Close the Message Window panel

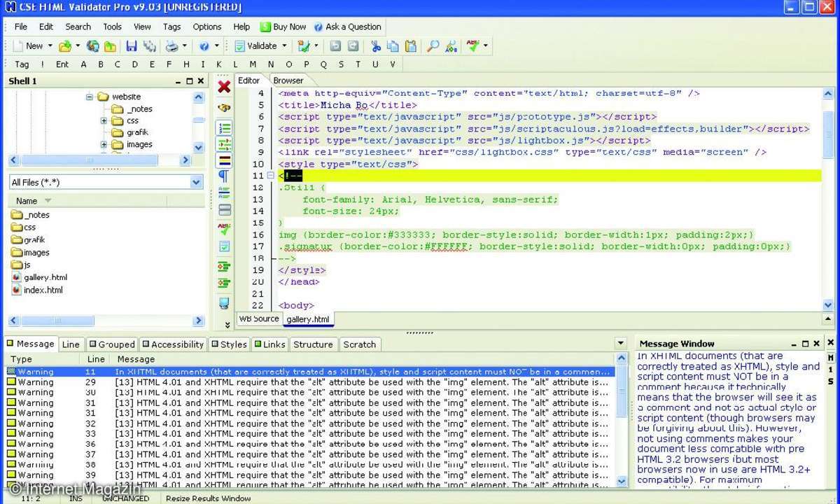(x=817, y=344)
